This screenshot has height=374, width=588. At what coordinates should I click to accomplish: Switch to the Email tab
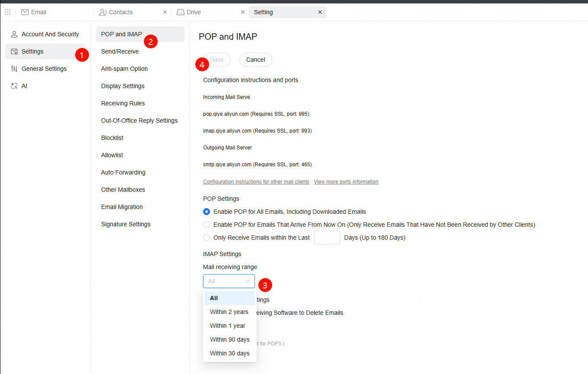point(54,12)
